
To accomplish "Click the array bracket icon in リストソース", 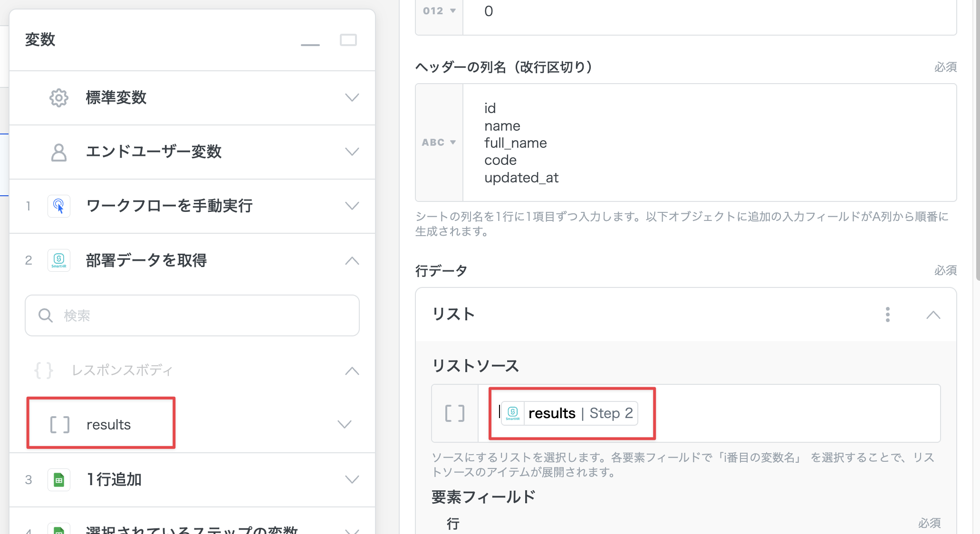I will pos(454,413).
